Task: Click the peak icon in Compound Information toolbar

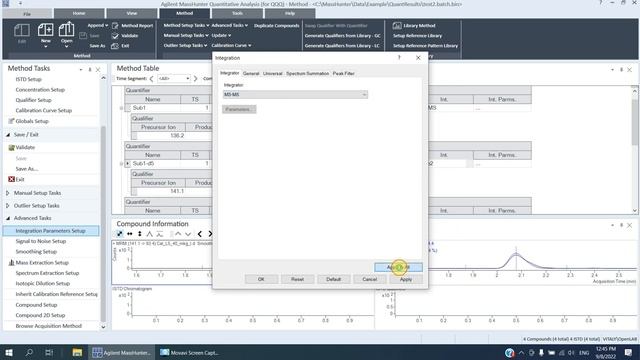Action: (x=149, y=234)
